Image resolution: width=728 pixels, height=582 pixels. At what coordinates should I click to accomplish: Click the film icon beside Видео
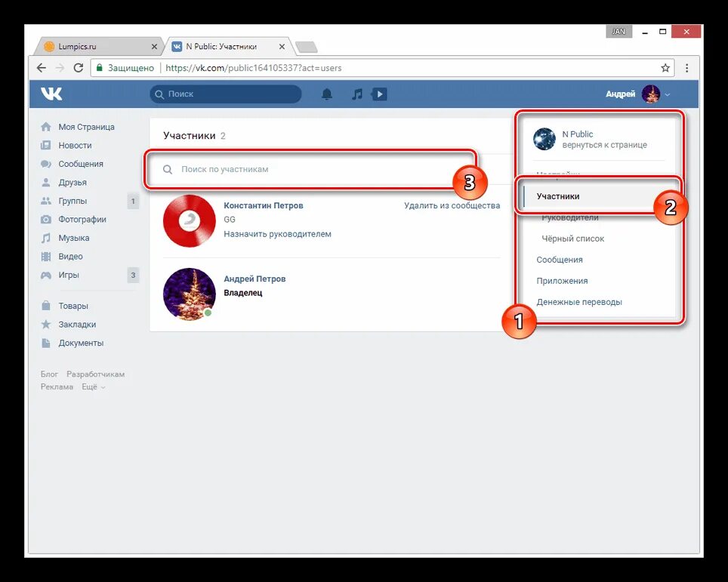click(46, 256)
